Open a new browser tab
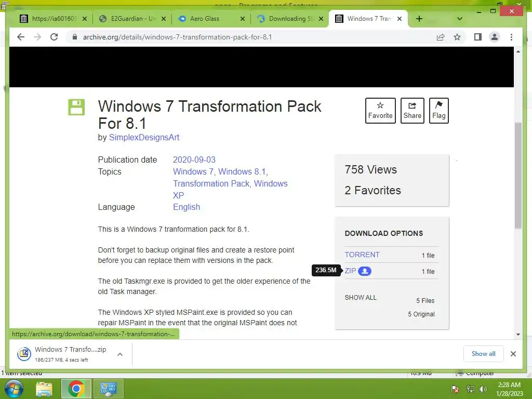532x399 pixels. click(419, 19)
